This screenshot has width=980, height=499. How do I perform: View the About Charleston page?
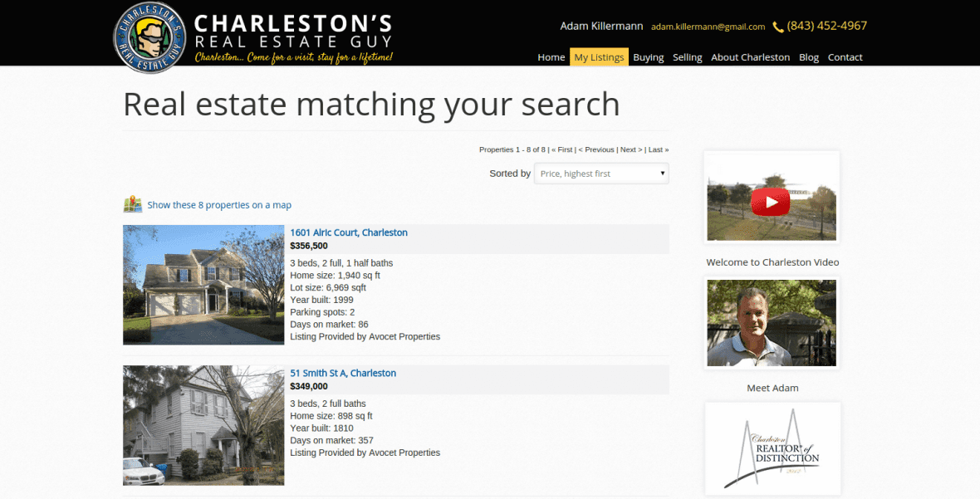coord(750,56)
